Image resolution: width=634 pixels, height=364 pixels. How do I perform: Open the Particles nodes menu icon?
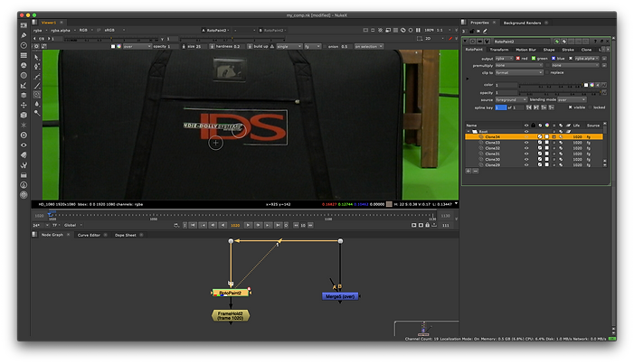tap(24, 125)
